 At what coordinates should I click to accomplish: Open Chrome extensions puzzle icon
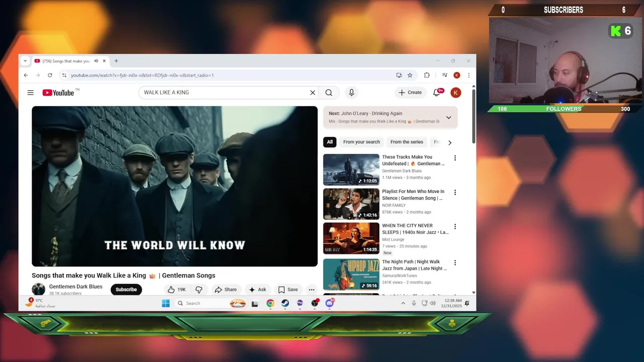pos(427,75)
